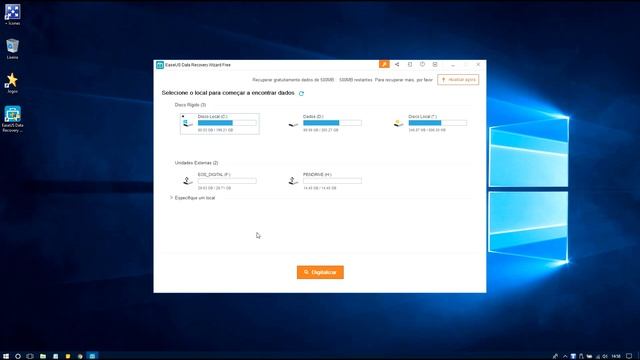Screen dimensions: 640x360
Task: Click the Digitalizar scan button
Action: [320, 272]
